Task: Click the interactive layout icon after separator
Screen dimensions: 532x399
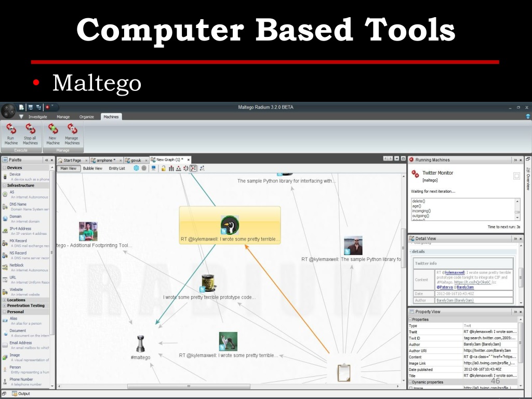Action: click(202, 168)
